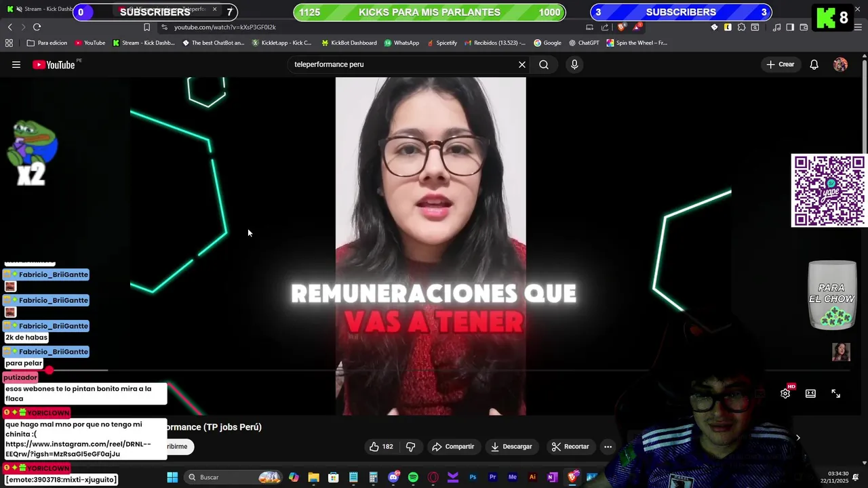Dislike the video with thumbs down

410,447
